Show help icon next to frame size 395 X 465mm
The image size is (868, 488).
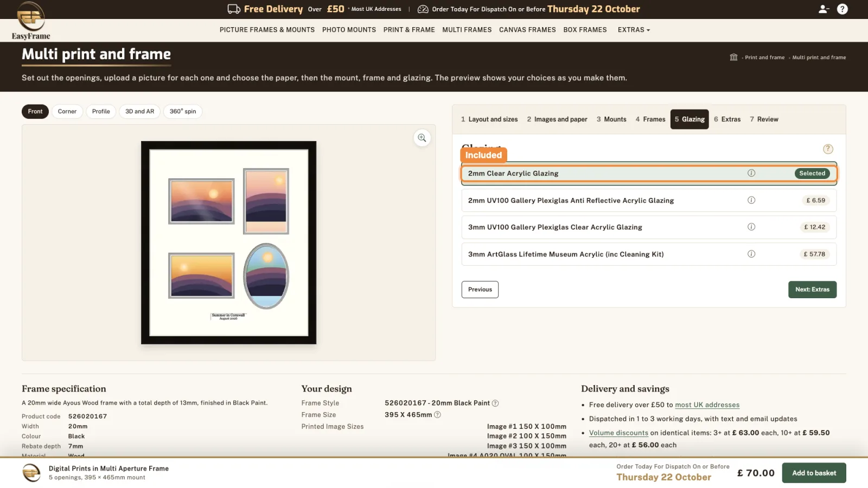point(437,415)
